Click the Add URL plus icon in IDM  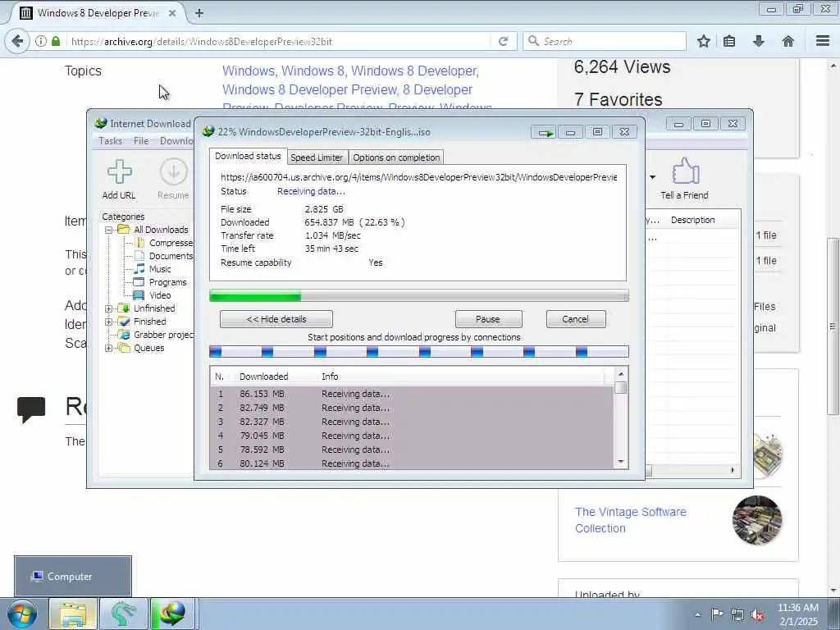tap(120, 172)
